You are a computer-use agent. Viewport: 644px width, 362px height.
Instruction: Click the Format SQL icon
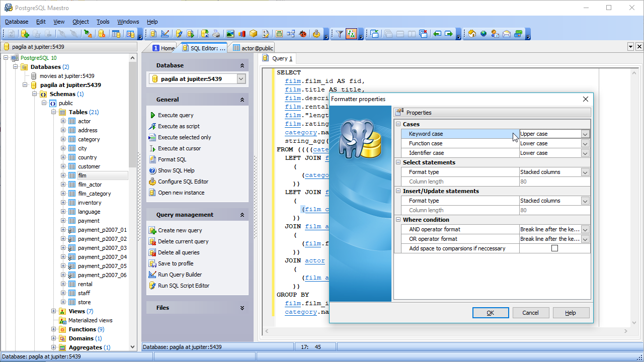(x=152, y=159)
